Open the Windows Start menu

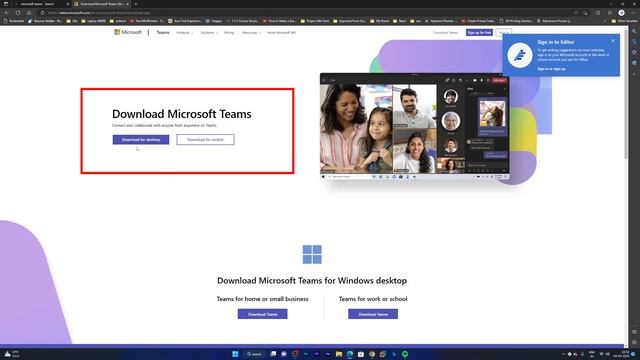pos(235,354)
